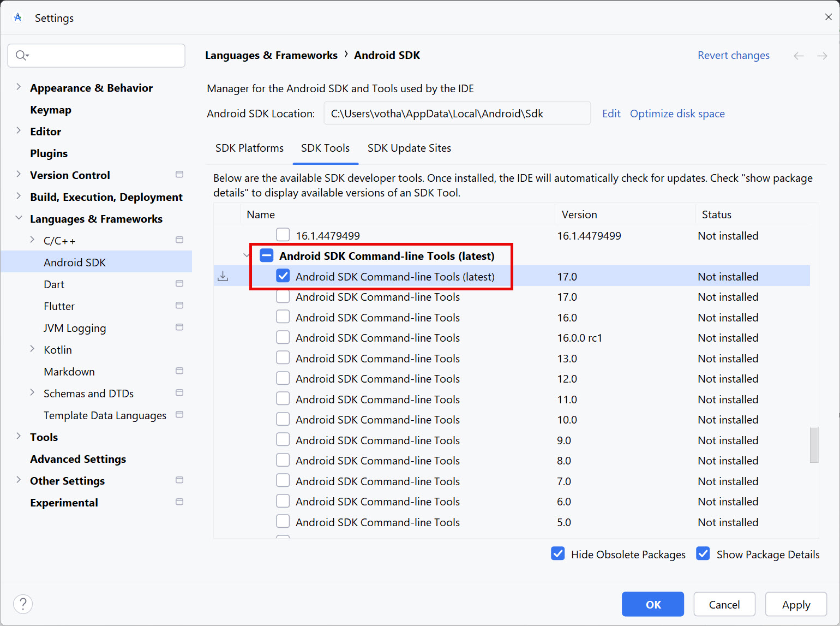The height and width of the screenshot is (626, 840).
Task: Expand the Other Settings section
Action: pyautogui.click(x=19, y=480)
